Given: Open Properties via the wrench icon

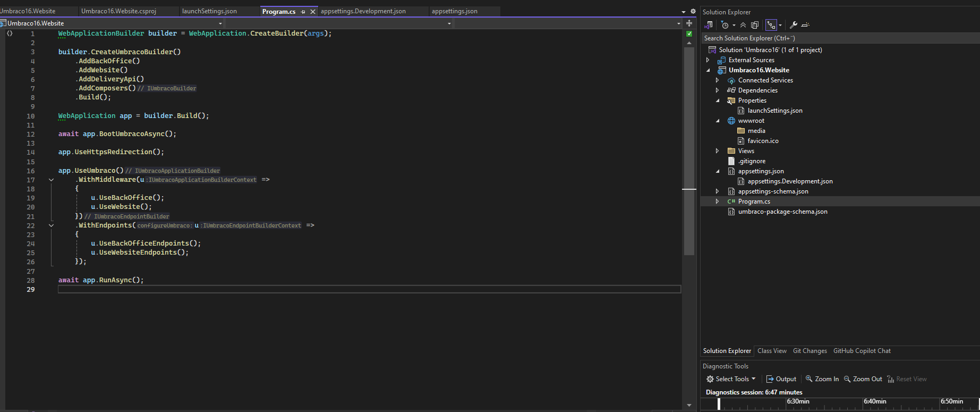Looking at the screenshot, I should point(794,25).
